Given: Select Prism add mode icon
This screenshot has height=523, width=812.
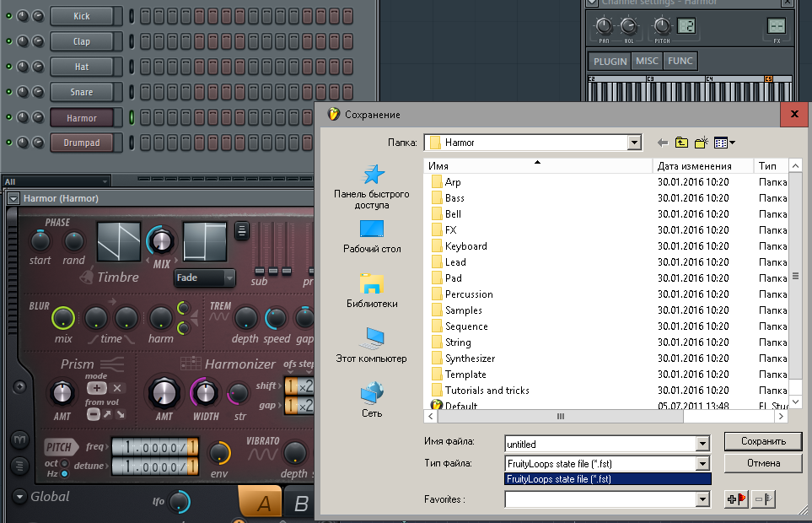Looking at the screenshot, I should [x=96, y=388].
